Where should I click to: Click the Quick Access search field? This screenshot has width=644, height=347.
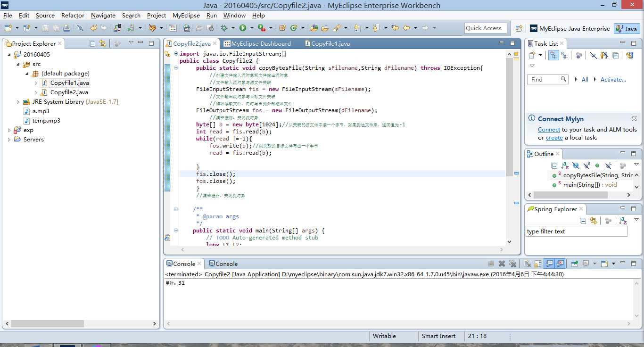pyautogui.click(x=486, y=28)
